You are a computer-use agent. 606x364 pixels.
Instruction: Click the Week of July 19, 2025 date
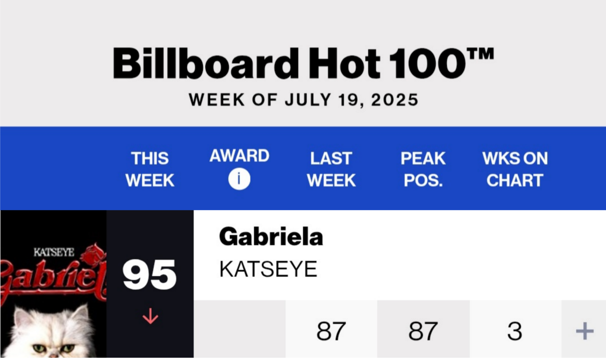click(x=303, y=100)
